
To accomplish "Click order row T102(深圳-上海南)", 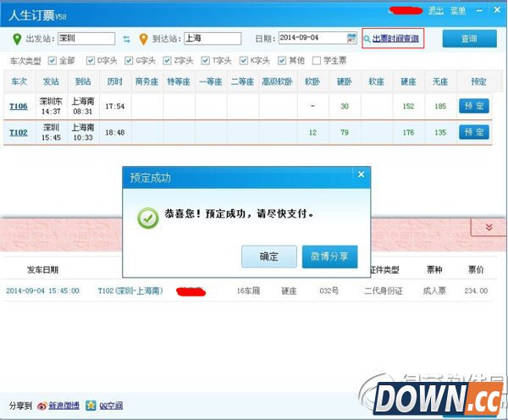I will [130, 290].
